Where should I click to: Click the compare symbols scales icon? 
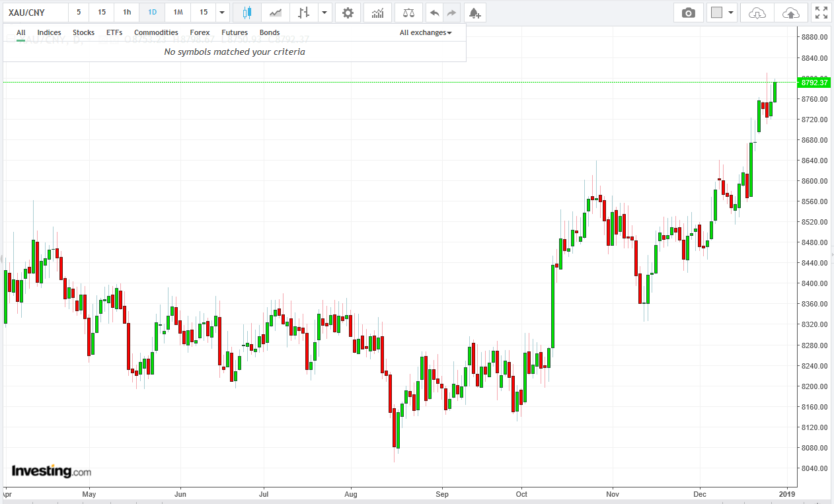pos(408,13)
